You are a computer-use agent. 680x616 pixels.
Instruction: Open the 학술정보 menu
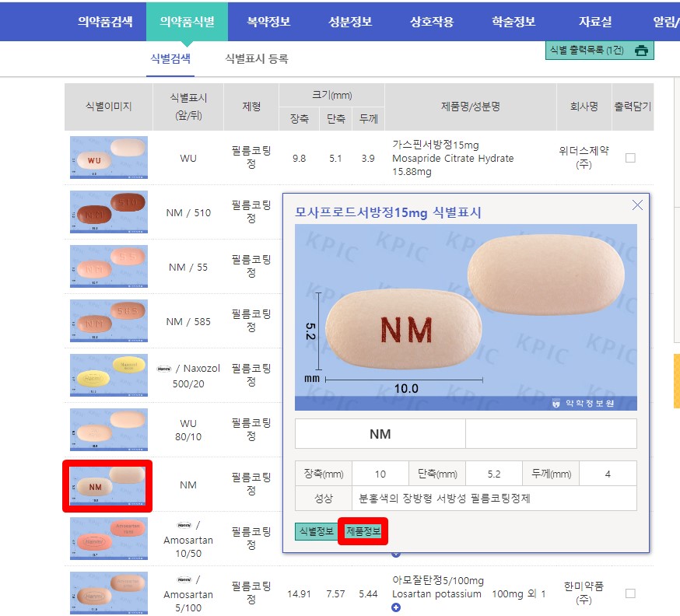pos(514,21)
